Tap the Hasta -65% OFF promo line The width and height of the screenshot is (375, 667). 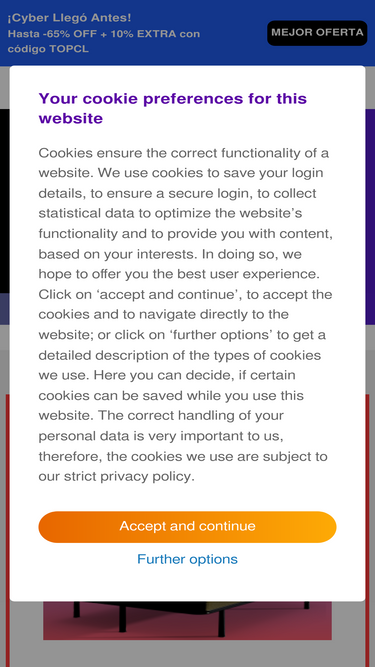tap(104, 34)
